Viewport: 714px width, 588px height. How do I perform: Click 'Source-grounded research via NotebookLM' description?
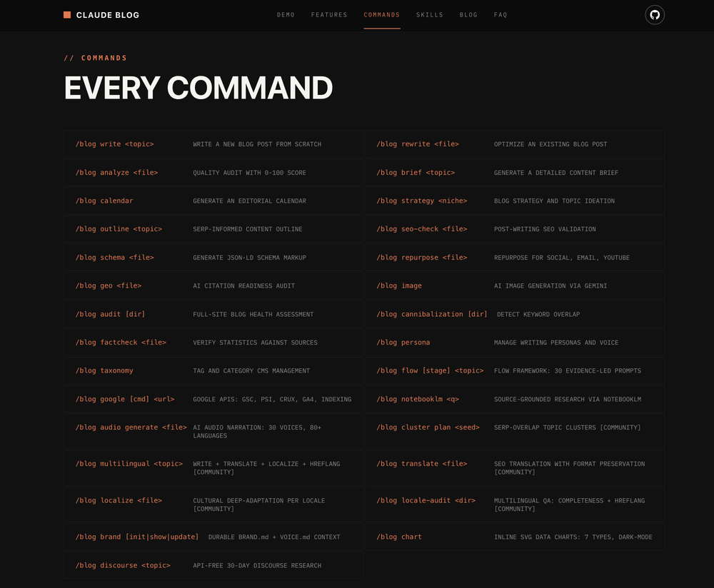[x=568, y=399]
